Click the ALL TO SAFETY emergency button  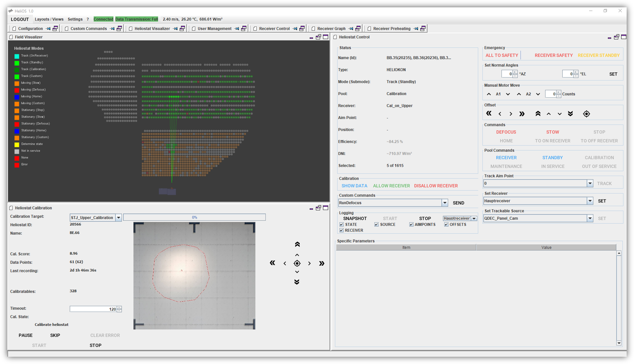[x=501, y=55]
